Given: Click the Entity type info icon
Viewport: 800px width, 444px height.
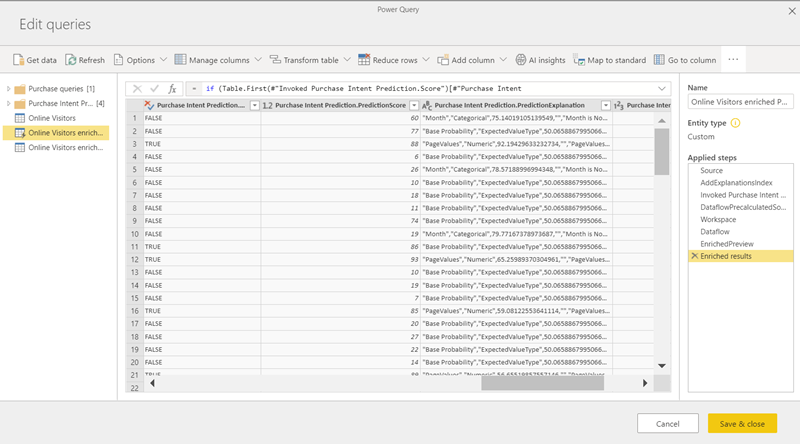Looking at the screenshot, I should tap(736, 122).
